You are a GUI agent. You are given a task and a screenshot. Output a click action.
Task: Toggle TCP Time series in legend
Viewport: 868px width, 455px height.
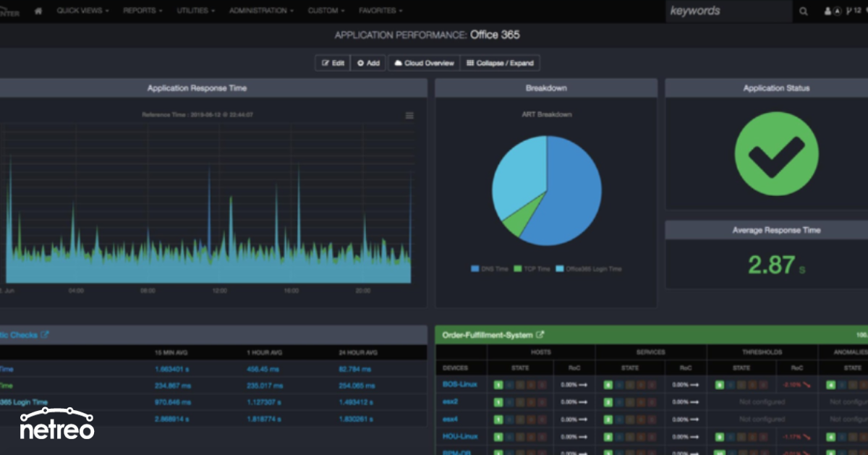(532, 269)
